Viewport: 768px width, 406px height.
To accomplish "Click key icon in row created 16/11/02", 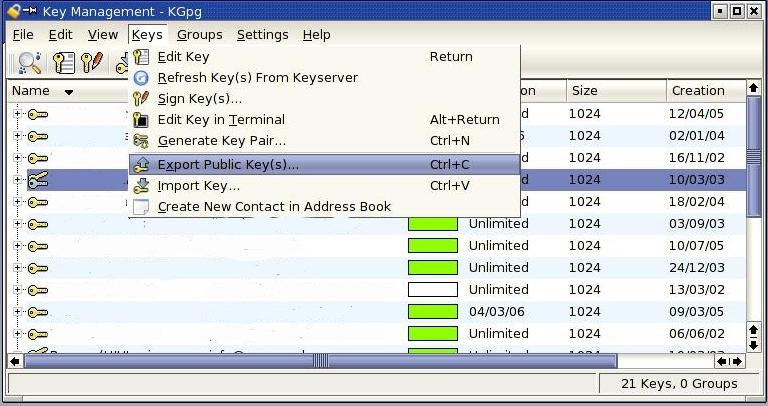I will click(38, 158).
